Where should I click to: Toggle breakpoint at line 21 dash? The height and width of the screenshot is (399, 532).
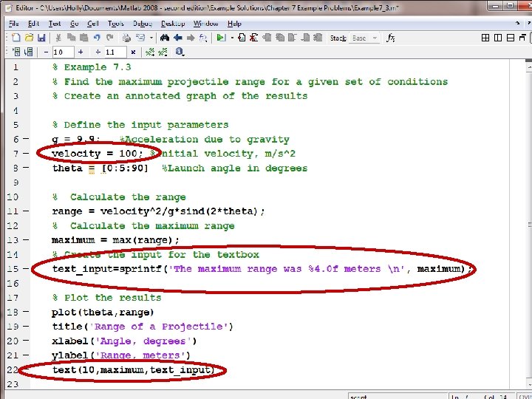pos(26,355)
